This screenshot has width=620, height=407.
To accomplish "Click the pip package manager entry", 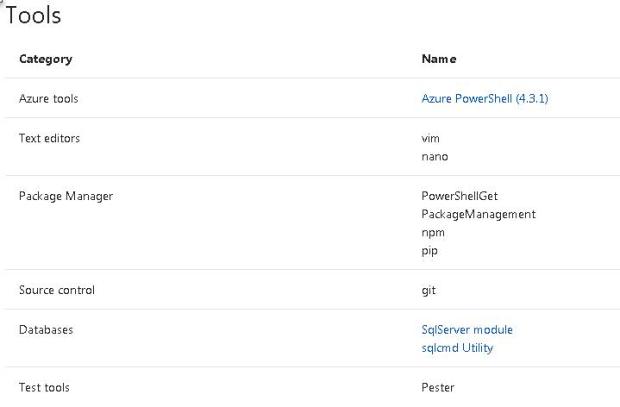I will point(430,251).
